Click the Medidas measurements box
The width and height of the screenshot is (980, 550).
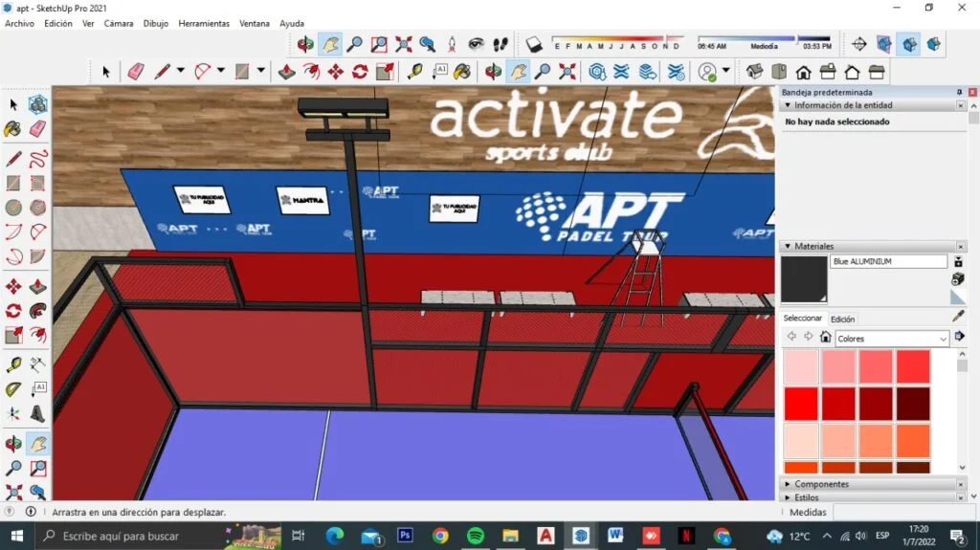(905, 512)
